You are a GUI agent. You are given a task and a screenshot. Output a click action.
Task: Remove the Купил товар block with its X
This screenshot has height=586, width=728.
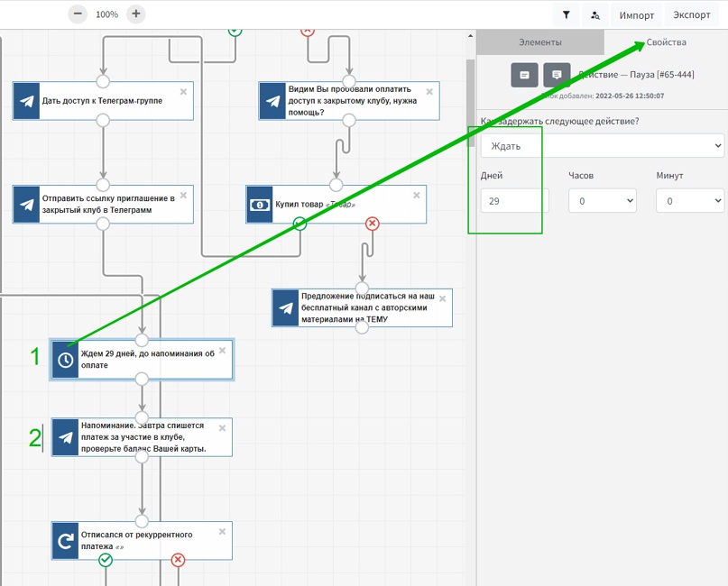[416, 195]
